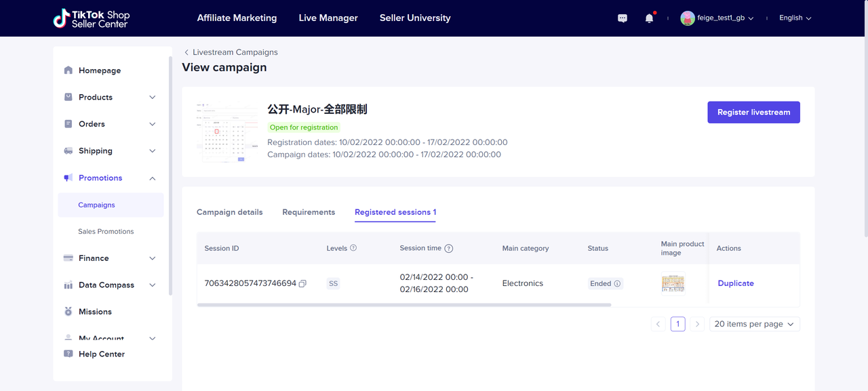Click the Register livestream button

pyautogui.click(x=753, y=112)
